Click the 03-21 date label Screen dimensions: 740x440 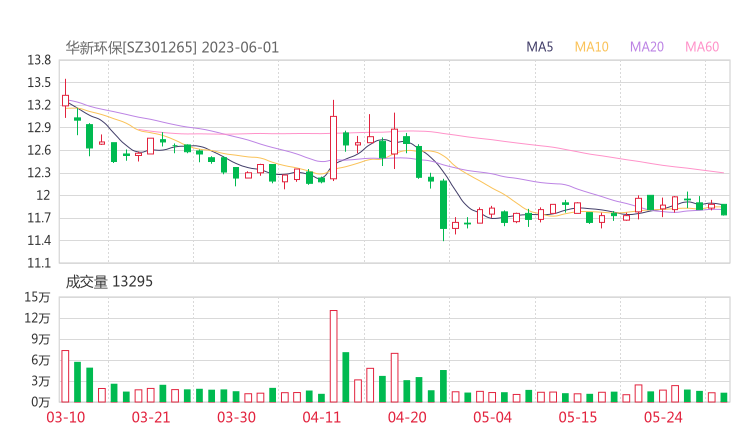(151, 417)
